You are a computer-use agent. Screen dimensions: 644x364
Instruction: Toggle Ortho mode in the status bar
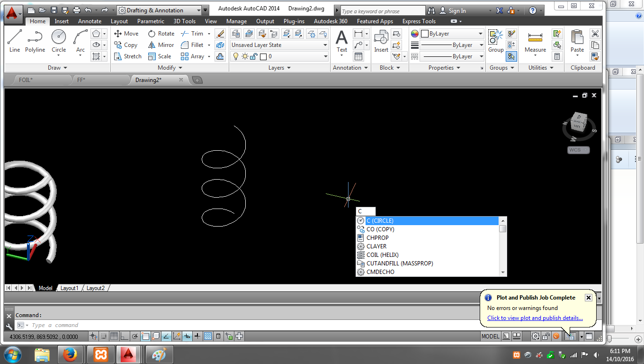[x=124, y=336]
